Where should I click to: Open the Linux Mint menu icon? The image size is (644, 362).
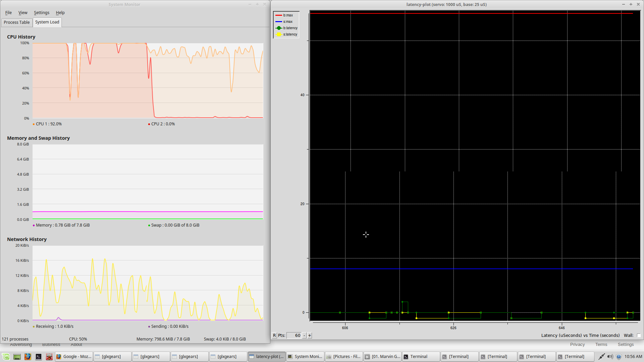pyautogui.click(x=6, y=357)
